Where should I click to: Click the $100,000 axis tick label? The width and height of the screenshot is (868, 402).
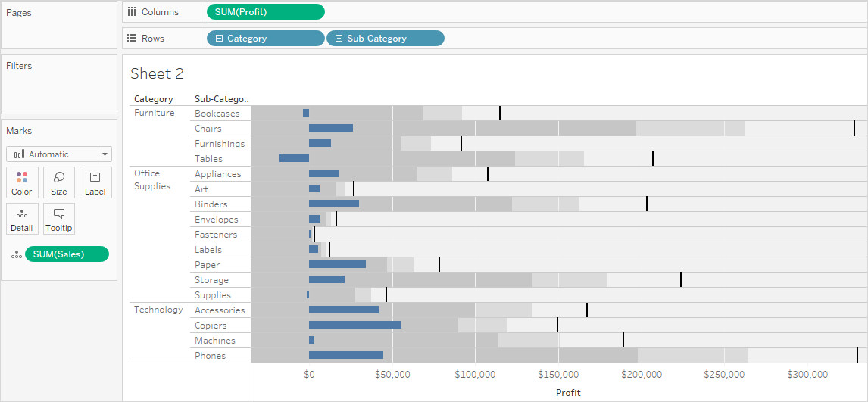click(475, 375)
